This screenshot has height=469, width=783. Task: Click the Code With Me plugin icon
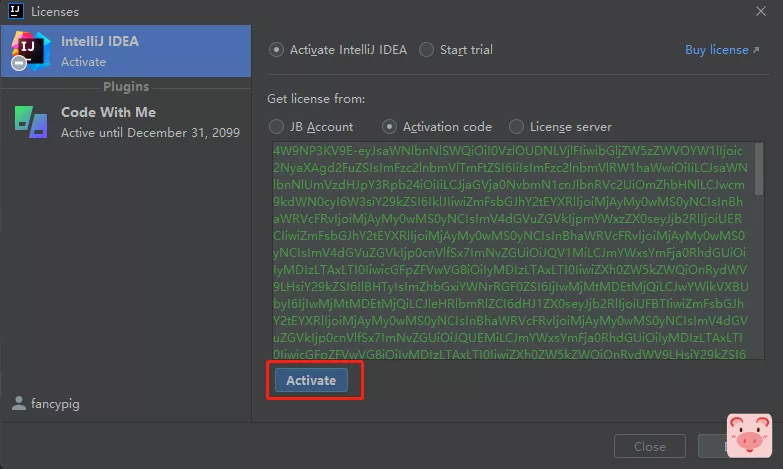[x=31, y=122]
